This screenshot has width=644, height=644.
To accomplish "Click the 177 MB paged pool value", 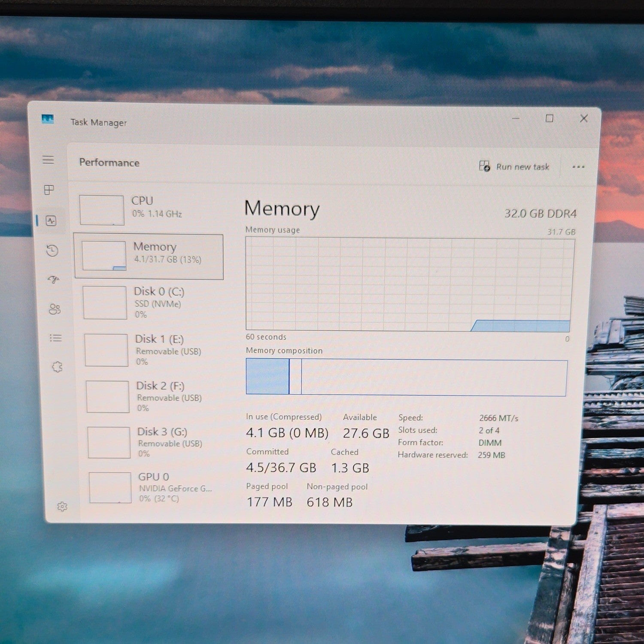I will [x=270, y=502].
